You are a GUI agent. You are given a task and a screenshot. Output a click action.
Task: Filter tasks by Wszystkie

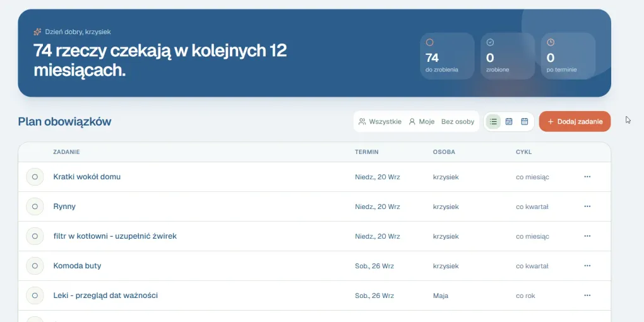coord(380,122)
